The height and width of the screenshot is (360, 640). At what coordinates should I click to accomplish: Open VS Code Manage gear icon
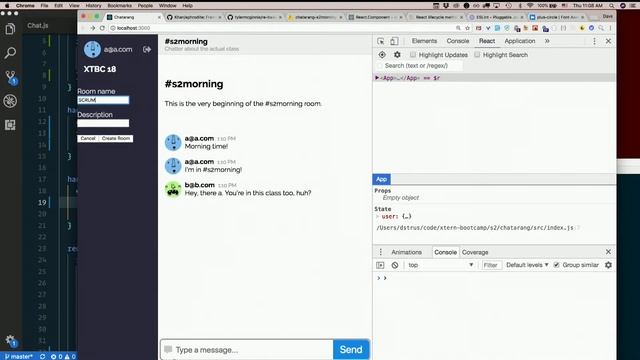(x=10, y=340)
